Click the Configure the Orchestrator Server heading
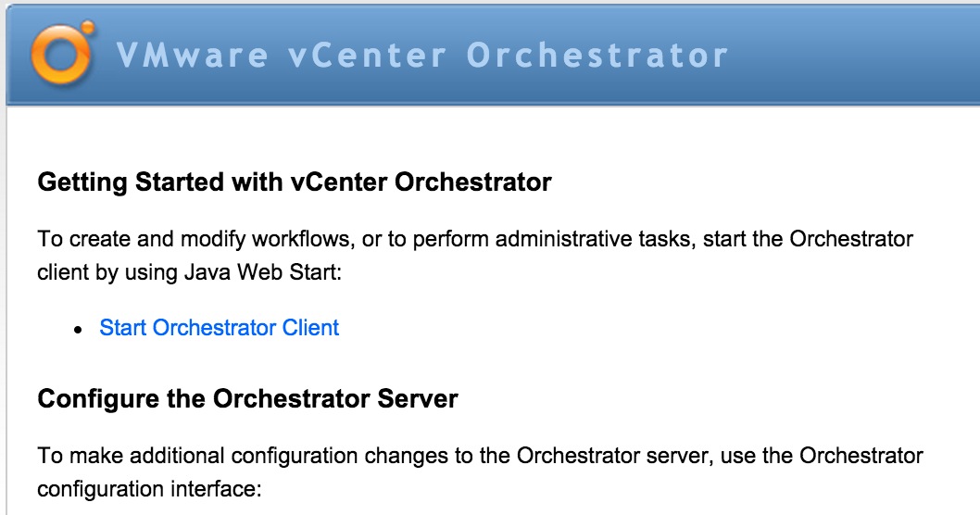This screenshot has width=980, height=515. point(247,399)
